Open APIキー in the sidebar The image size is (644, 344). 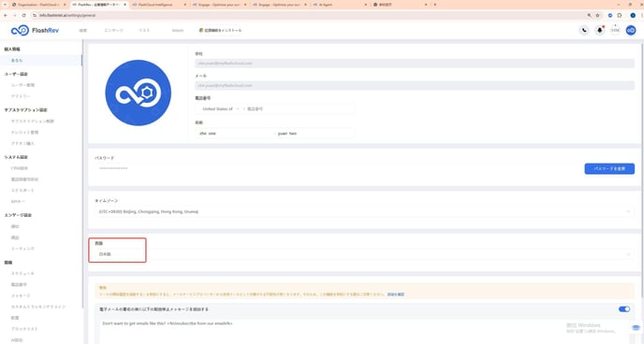(x=18, y=202)
